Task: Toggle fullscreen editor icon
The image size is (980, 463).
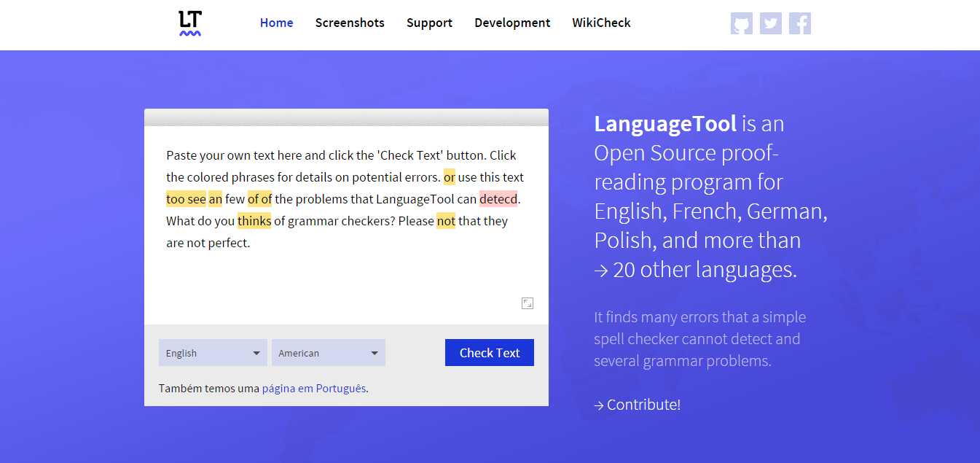Action: coord(528,303)
